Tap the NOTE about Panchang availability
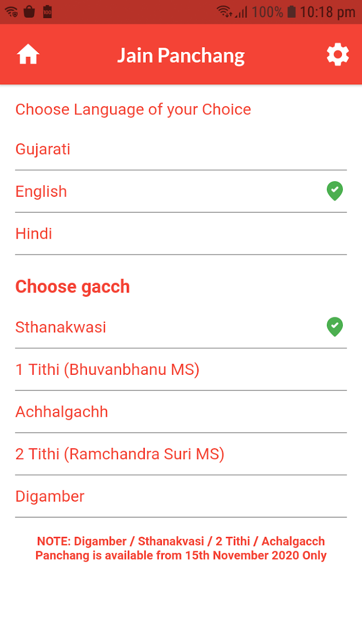Viewport: 362px width, 644px height. click(x=181, y=548)
